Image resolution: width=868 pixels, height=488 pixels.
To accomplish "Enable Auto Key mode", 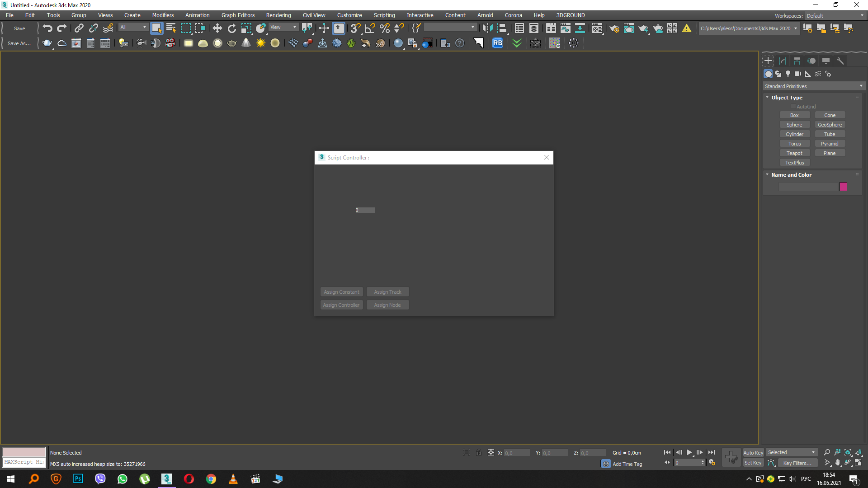I will [753, 452].
